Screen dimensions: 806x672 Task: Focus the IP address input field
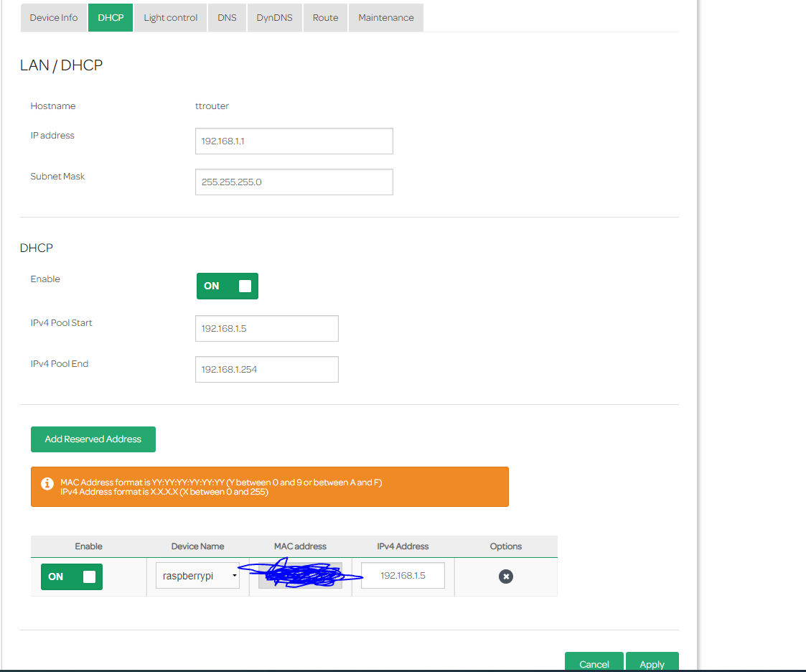294,141
